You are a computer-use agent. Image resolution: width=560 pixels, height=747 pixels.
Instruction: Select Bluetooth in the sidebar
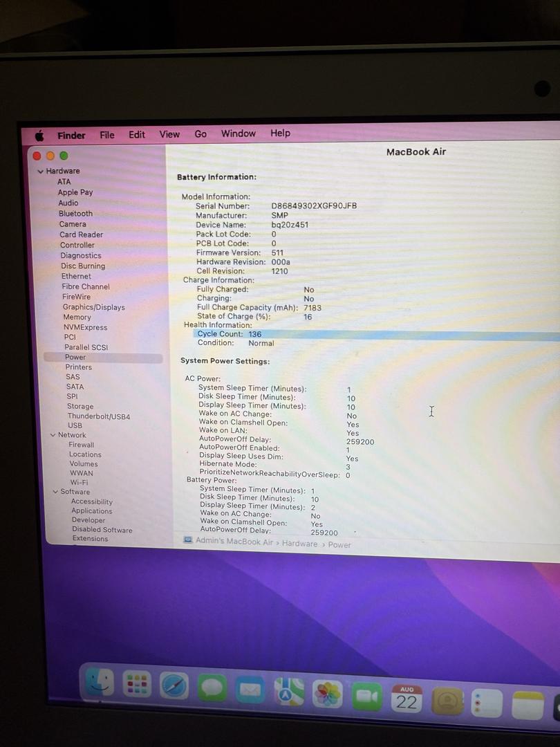[x=76, y=214]
